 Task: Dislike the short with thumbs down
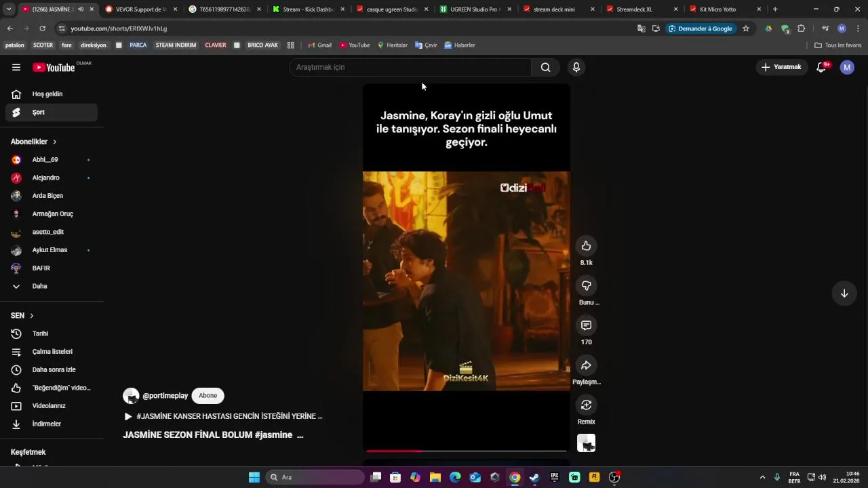point(586,286)
